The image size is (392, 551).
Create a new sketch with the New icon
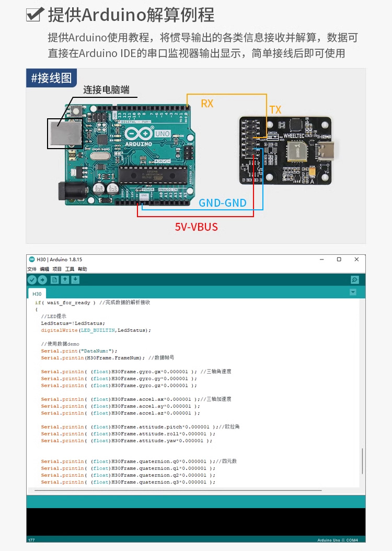pos(54,280)
